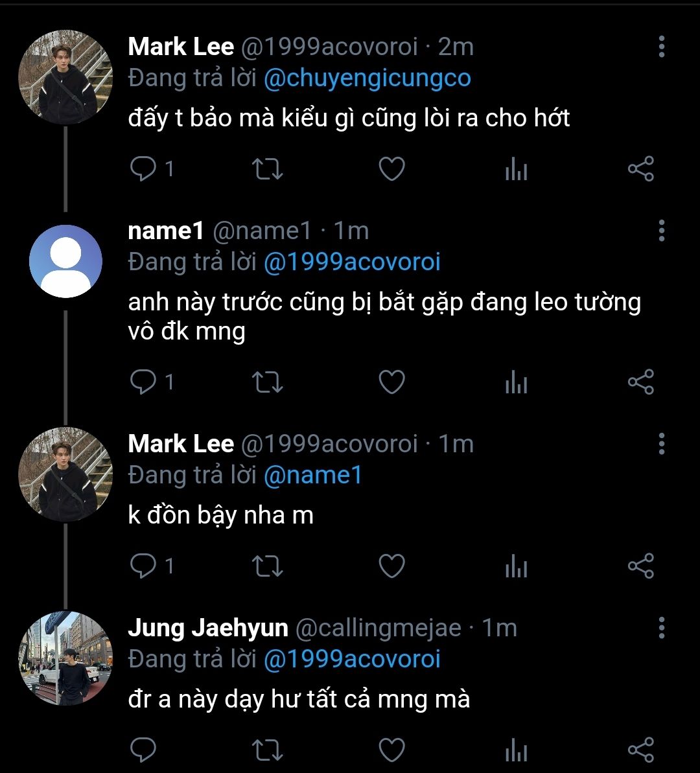Like Mark Lee's first tweet
Screen dimensions: 700x773
[x=391, y=170]
